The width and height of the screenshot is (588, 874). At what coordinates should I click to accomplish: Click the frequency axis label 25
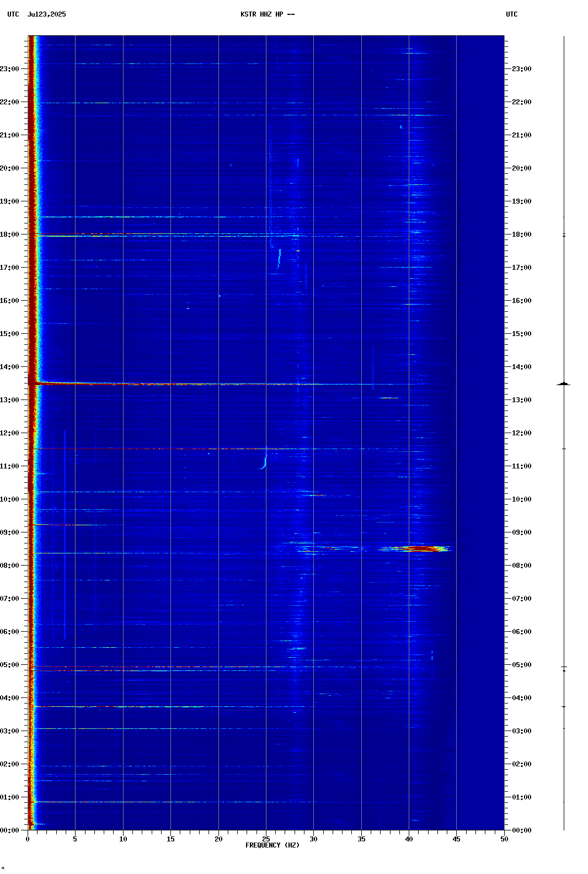tap(266, 839)
